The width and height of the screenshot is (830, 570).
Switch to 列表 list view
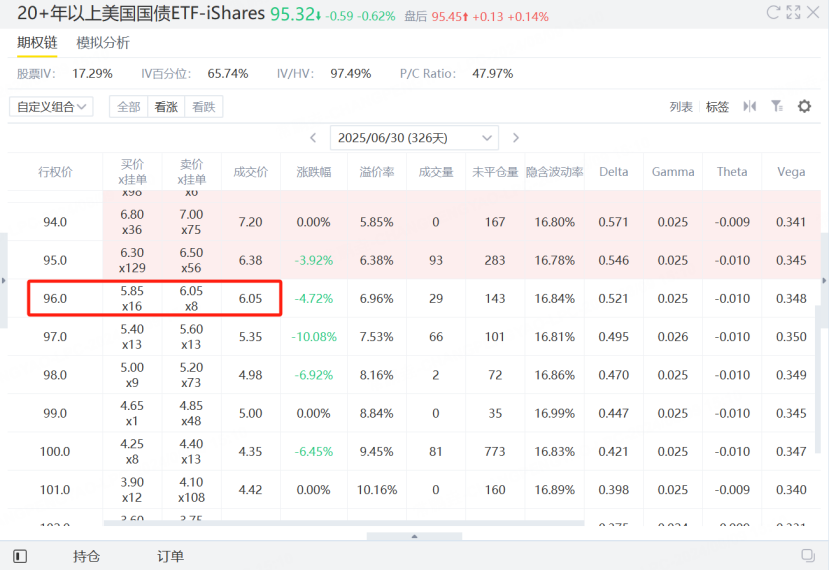pos(681,107)
